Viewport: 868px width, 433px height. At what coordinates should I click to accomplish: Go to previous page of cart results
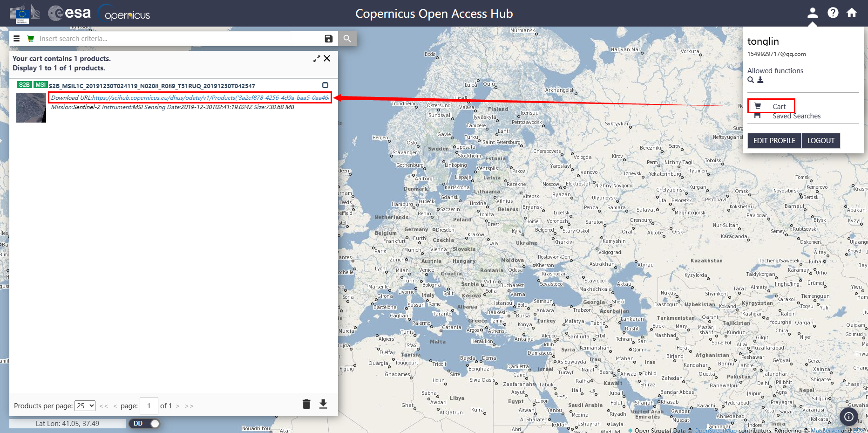(x=115, y=406)
